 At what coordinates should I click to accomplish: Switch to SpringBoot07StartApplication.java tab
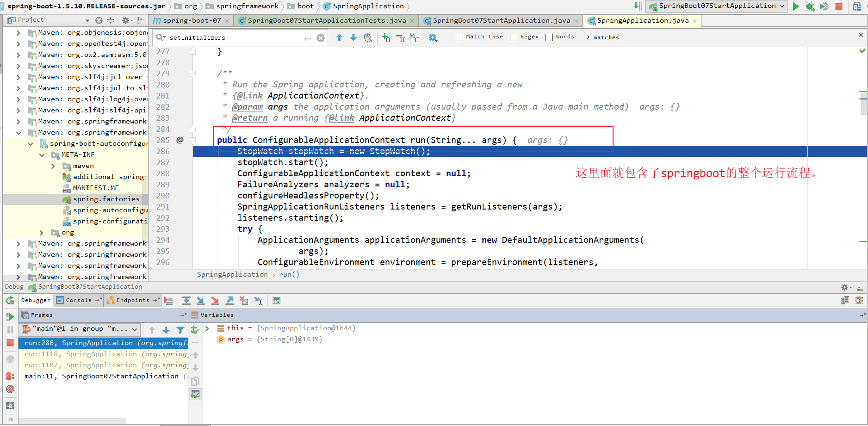coord(502,20)
